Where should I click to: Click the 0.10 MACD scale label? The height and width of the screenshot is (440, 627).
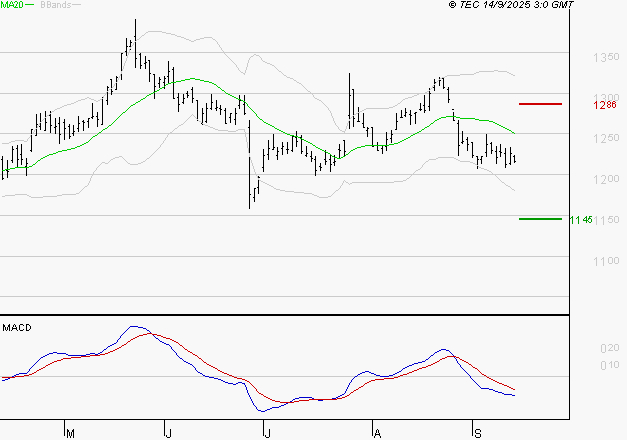click(610, 365)
